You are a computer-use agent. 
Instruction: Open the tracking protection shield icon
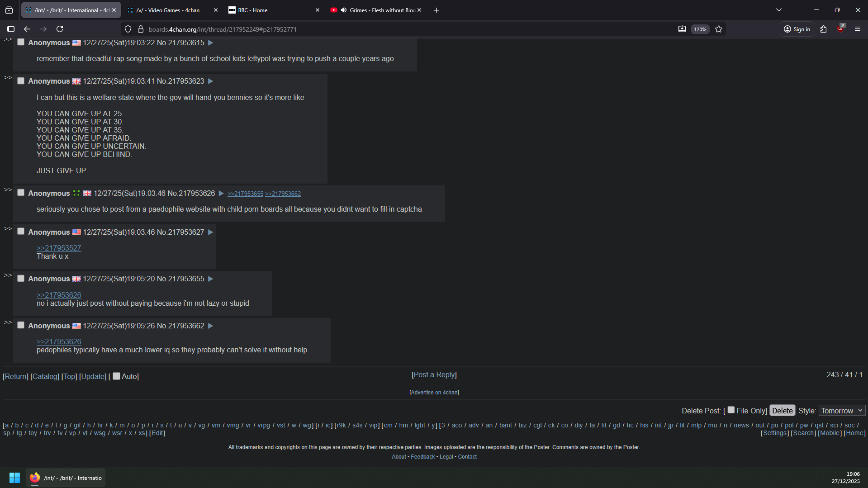pos(128,29)
